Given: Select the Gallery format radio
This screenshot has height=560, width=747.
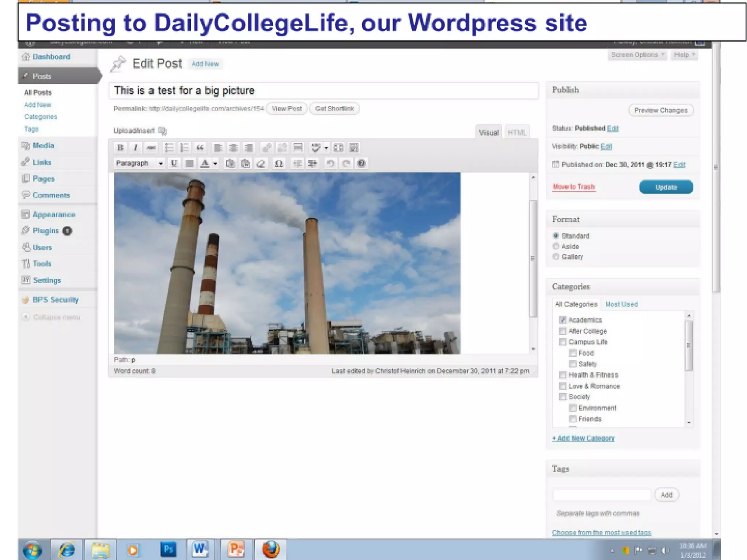Looking at the screenshot, I should tap(556, 257).
